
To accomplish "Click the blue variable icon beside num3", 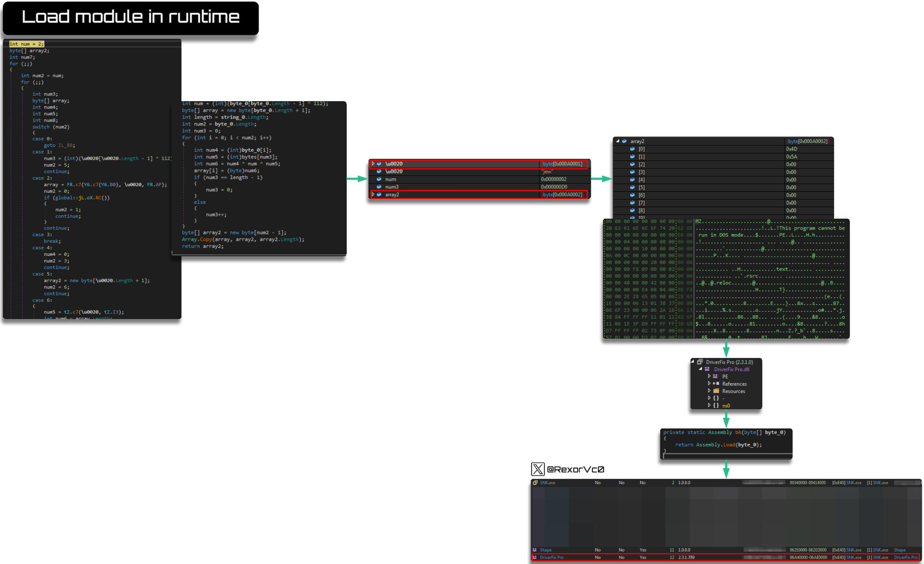I will pos(379,187).
